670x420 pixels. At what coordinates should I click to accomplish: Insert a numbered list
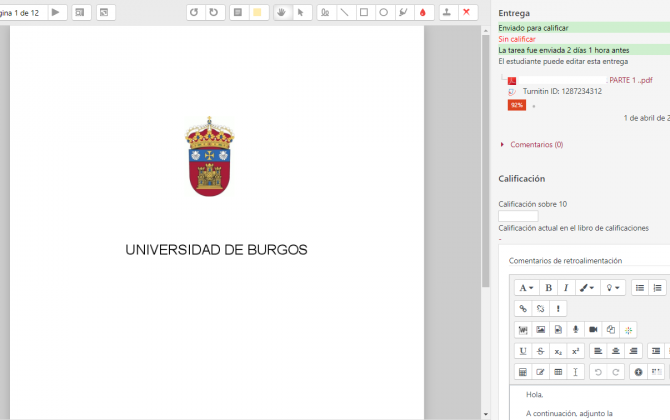[x=658, y=288]
